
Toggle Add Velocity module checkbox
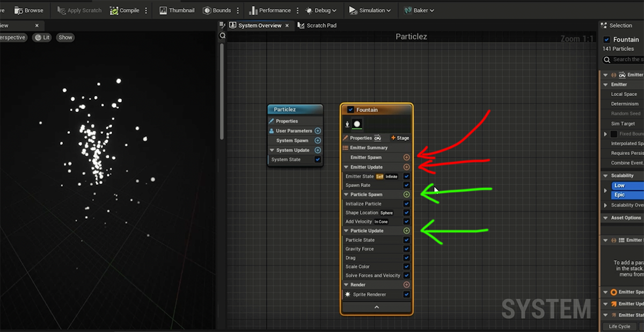(406, 221)
